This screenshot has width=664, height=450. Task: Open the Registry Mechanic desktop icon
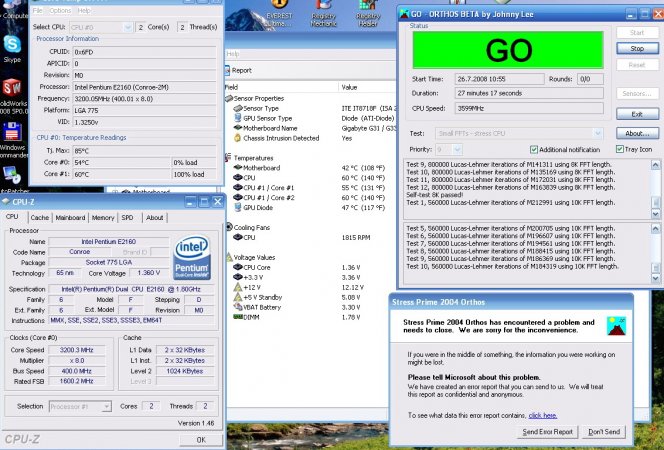tap(324, 6)
